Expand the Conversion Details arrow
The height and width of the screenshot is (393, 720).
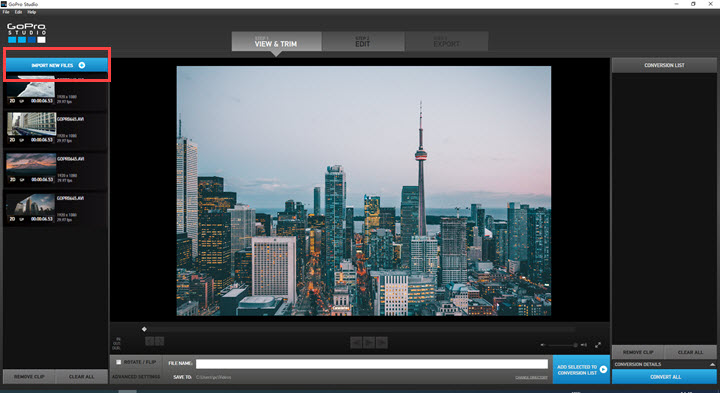(x=712, y=365)
